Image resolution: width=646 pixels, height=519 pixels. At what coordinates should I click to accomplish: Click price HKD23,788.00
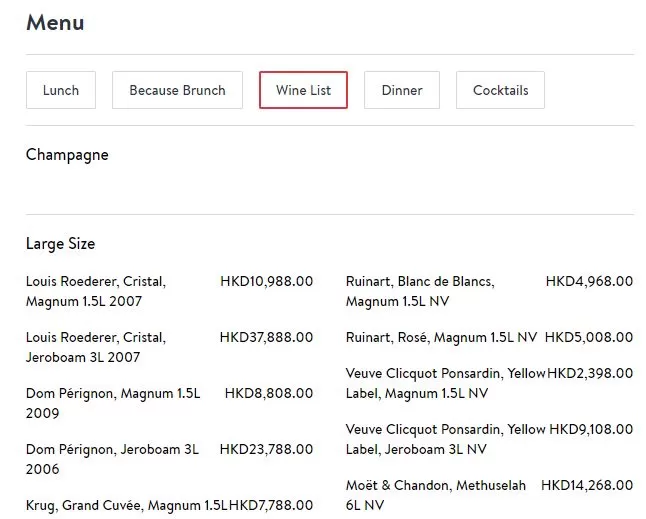tap(266, 449)
